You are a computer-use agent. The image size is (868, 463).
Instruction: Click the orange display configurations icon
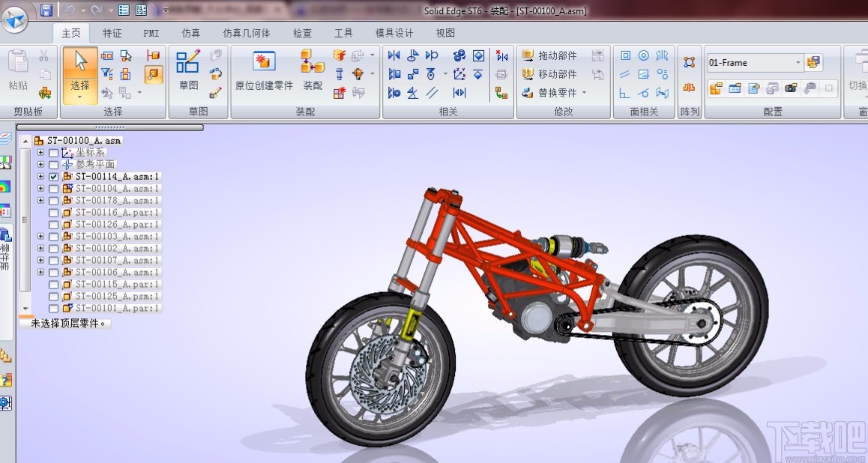coord(716,88)
